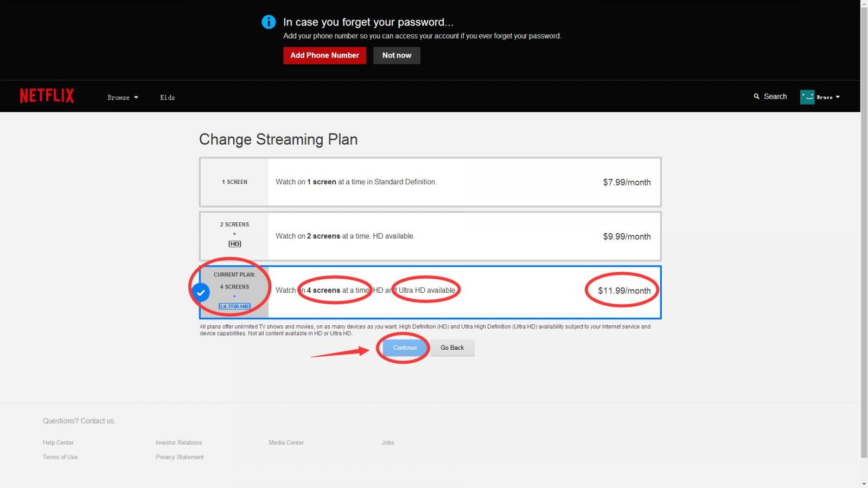Image resolution: width=868 pixels, height=488 pixels.
Task: Click the search magnifier icon
Action: [756, 97]
